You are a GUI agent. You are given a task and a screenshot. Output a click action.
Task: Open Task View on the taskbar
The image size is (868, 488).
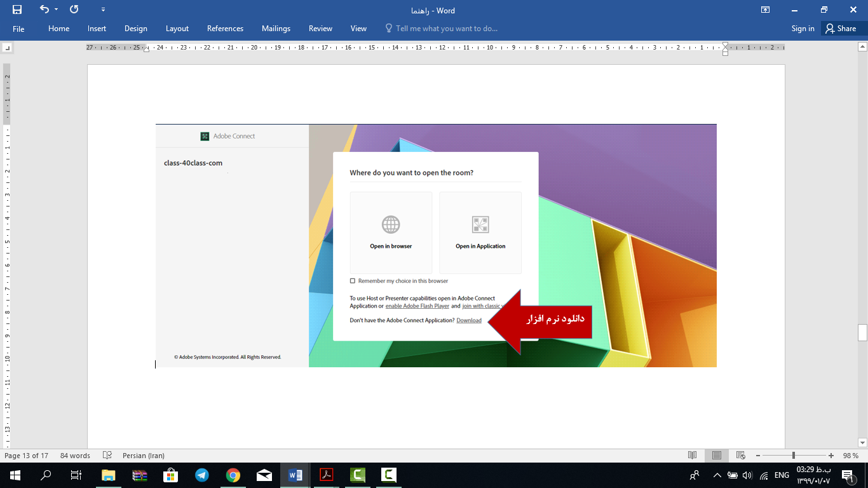pyautogui.click(x=76, y=475)
